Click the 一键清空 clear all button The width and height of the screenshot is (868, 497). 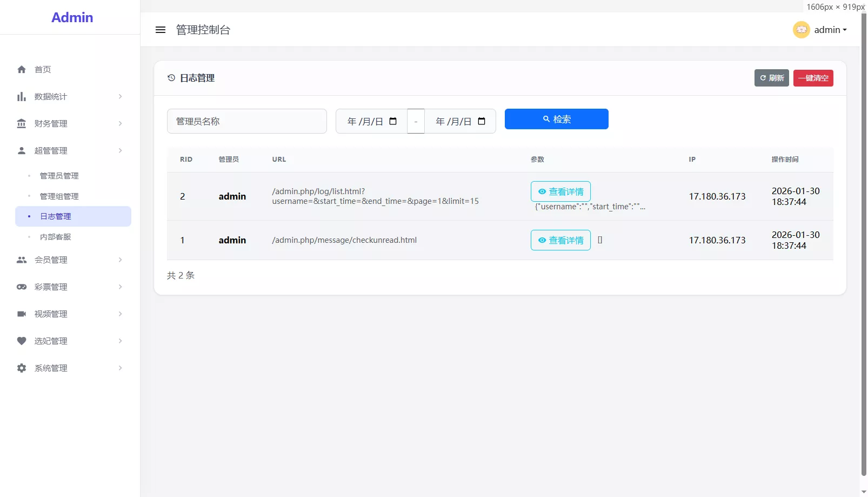[813, 78]
